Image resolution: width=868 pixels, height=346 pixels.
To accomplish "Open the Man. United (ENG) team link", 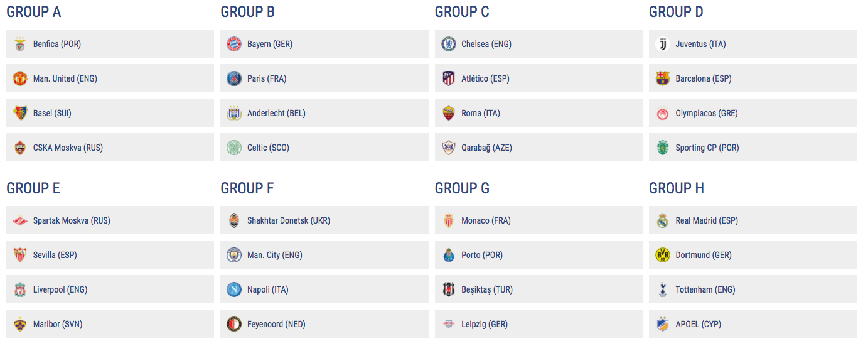I will [65, 78].
